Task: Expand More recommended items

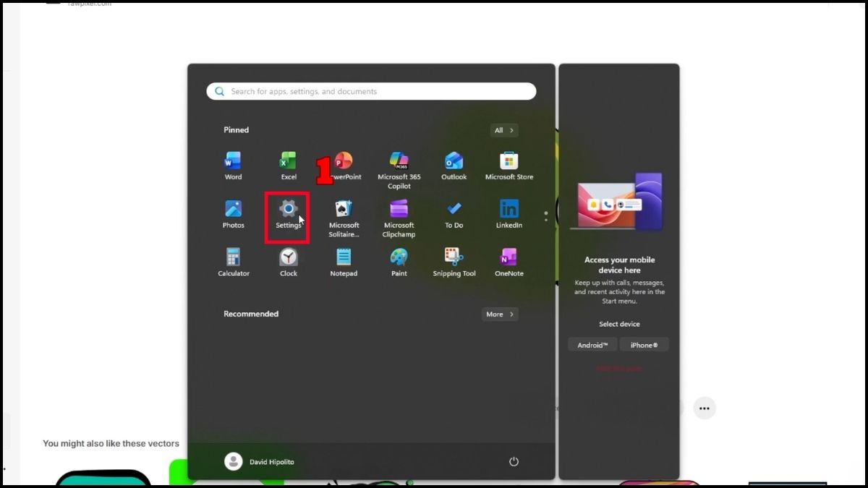Action: (x=500, y=314)
